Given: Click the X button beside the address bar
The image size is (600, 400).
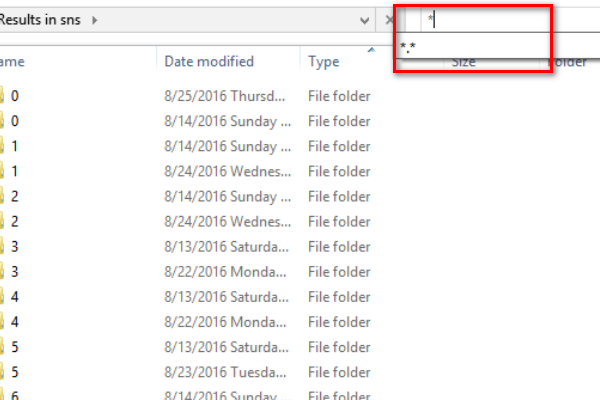Looking at the screenshot, I should [389, 20].
